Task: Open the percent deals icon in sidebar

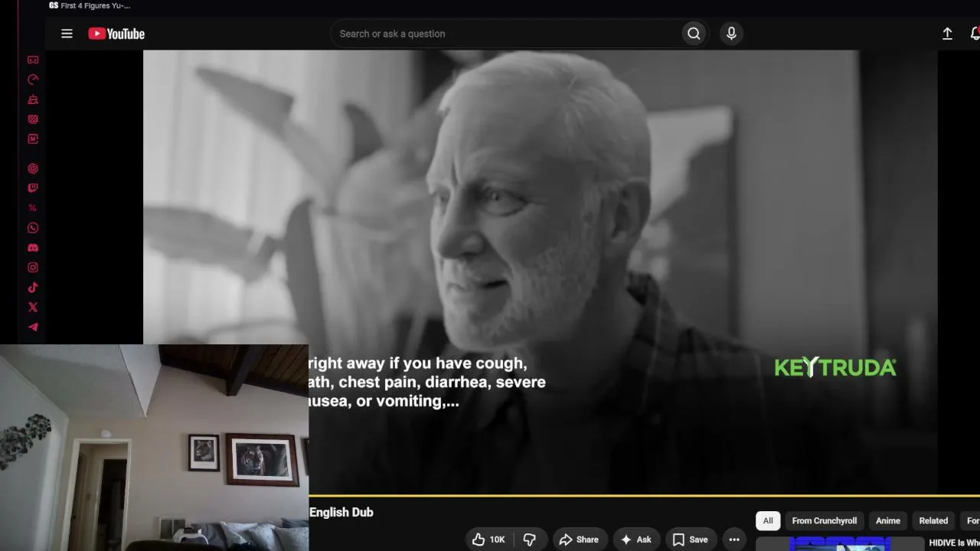Action: tap(33, 208)
